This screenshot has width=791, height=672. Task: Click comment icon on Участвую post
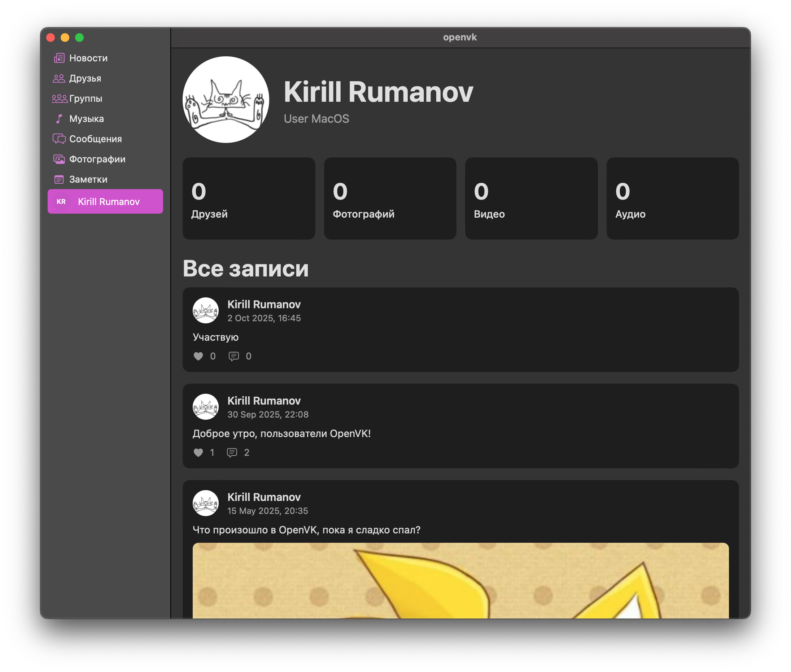click(x=233, y=356)
